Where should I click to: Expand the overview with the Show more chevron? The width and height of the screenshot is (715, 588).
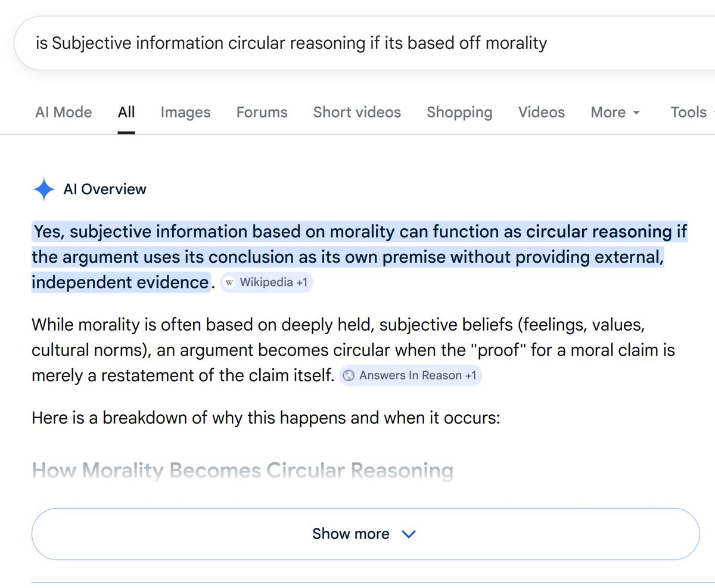(x=409, y=534)
